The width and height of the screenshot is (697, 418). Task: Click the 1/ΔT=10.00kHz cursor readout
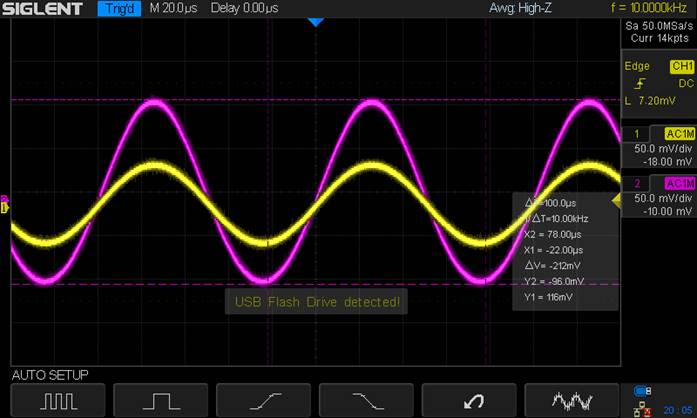(x=556, y=219)
